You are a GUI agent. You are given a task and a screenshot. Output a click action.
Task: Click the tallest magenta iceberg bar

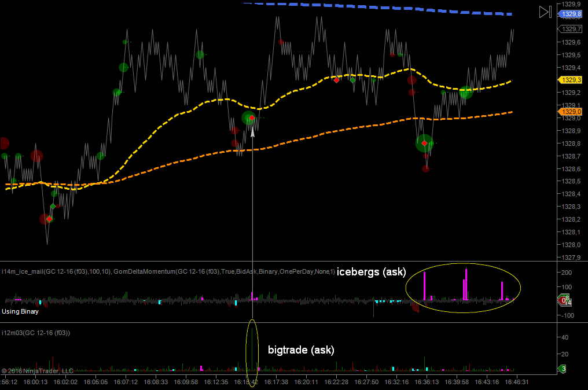[466, 284]
